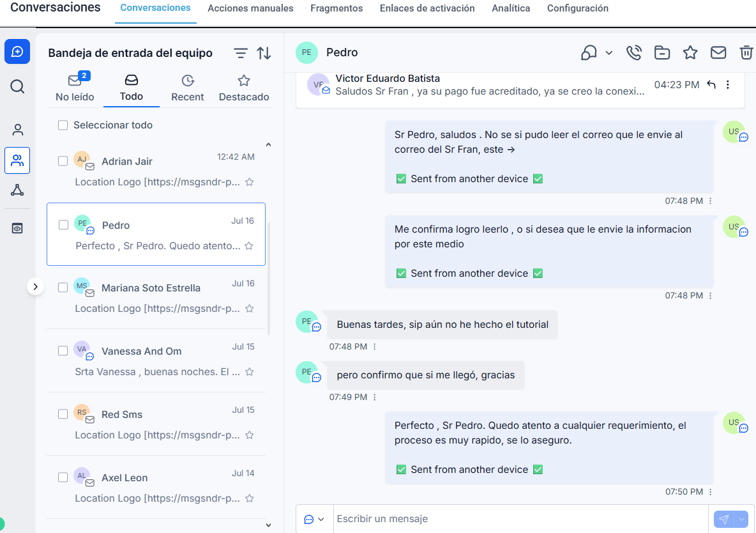Viewport: 756px width, 533px height.
Task: Open Mariana Soto Estrella conversation
Action: click(x=156, y=297)
